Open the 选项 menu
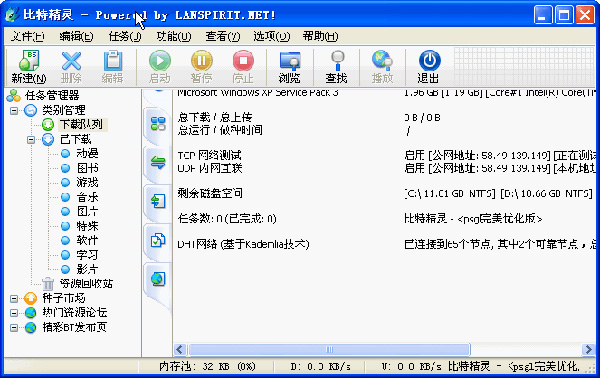Screen dimensions: 600x378 tap(271, 36)
